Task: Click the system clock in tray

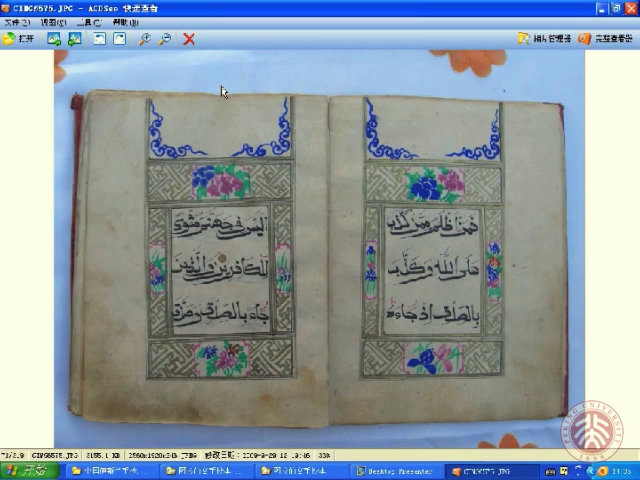Action: (621, 471)
